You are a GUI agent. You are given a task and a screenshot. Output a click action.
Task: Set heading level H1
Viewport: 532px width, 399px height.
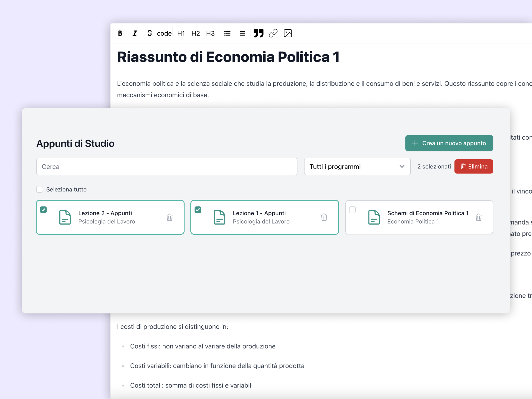(181, 33)
